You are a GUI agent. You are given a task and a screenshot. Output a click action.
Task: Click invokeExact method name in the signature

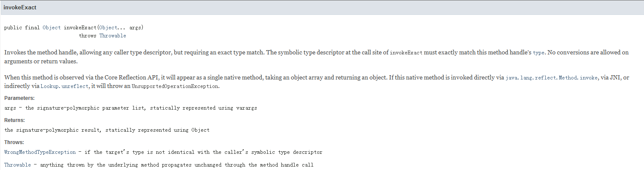tap(80, 28)
